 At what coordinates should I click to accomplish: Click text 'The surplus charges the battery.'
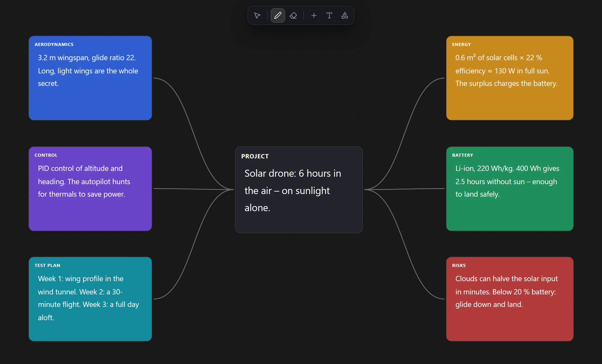coord(506,83)
